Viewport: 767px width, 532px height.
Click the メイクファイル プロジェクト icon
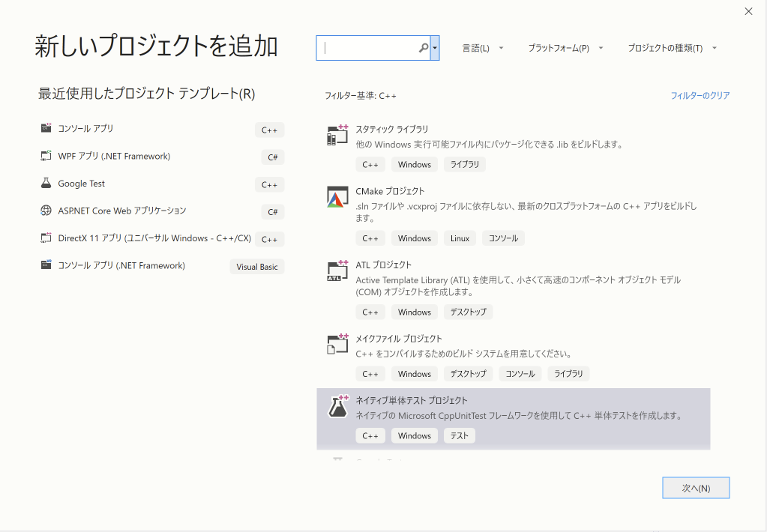click(337, 344)
